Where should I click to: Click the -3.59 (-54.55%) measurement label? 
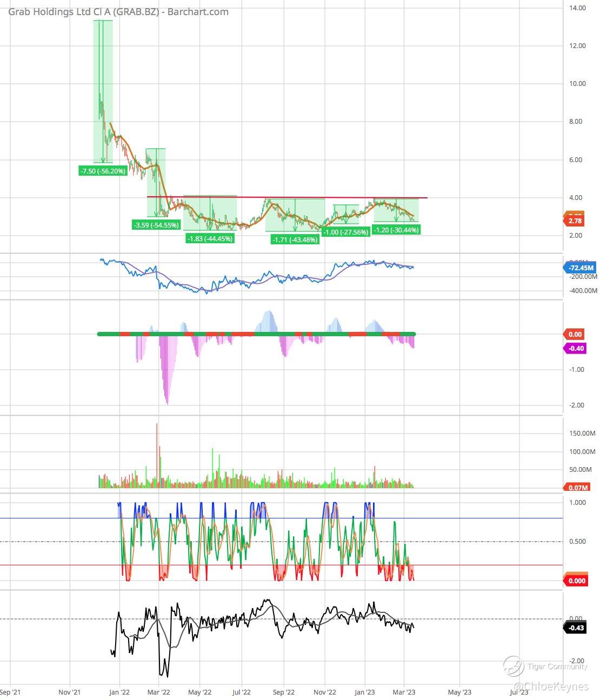point(156,225)
